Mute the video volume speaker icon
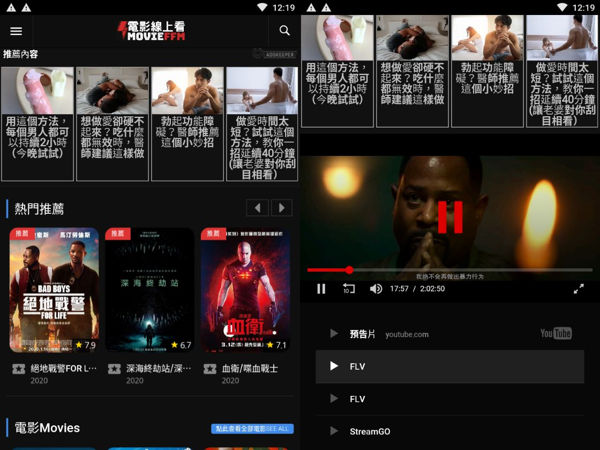Image resolution: width=600 pixels, height=450 pixels. coord(376,289)
